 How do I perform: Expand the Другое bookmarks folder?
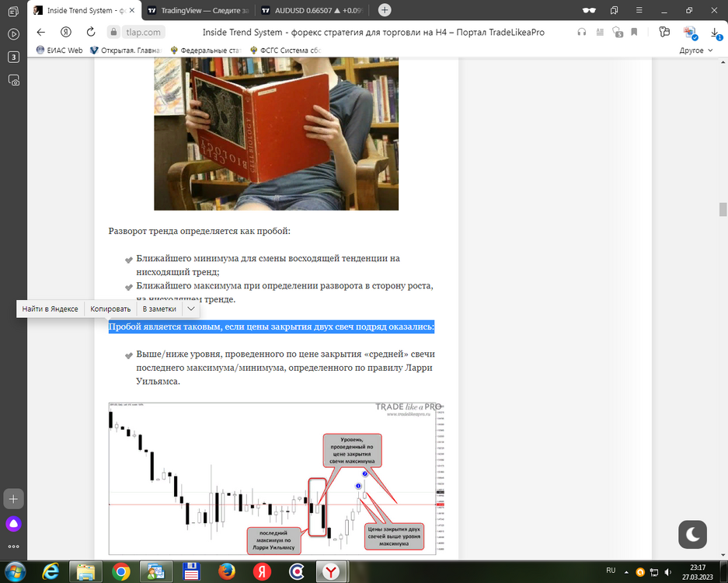pos(695,51)
